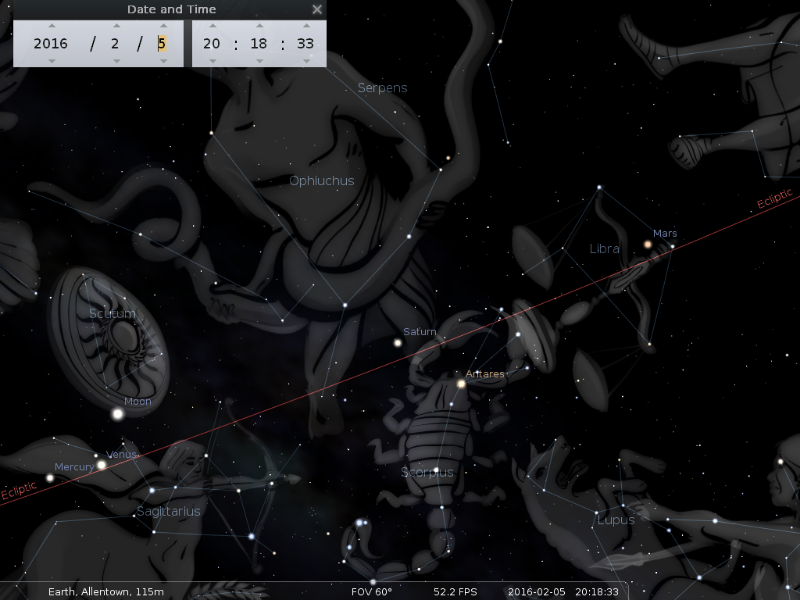Select the planet Mercury
This screenshot has height=600, width=800.
[50, 477]
